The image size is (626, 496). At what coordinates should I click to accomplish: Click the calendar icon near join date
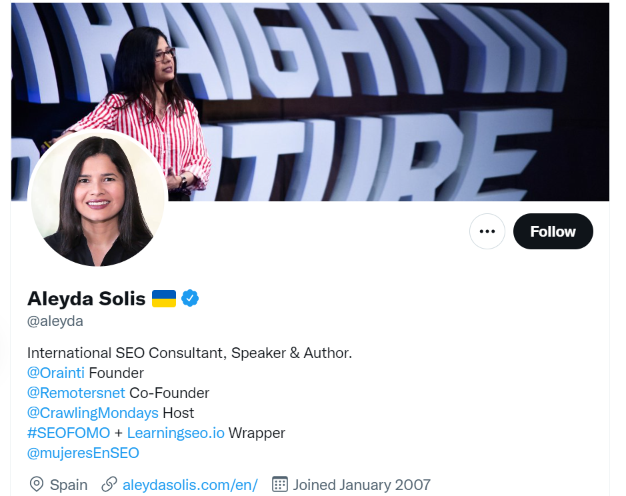[x=279, y=484]
